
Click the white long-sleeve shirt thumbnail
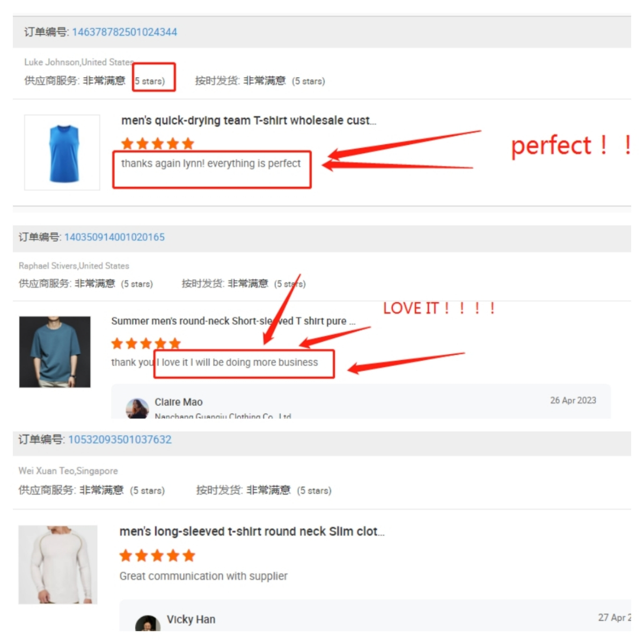[x=58, y=565]
